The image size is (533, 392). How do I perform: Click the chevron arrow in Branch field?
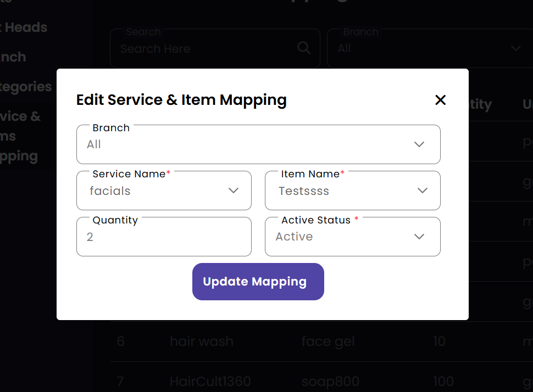pyautogui.click(x=419, y=144)
